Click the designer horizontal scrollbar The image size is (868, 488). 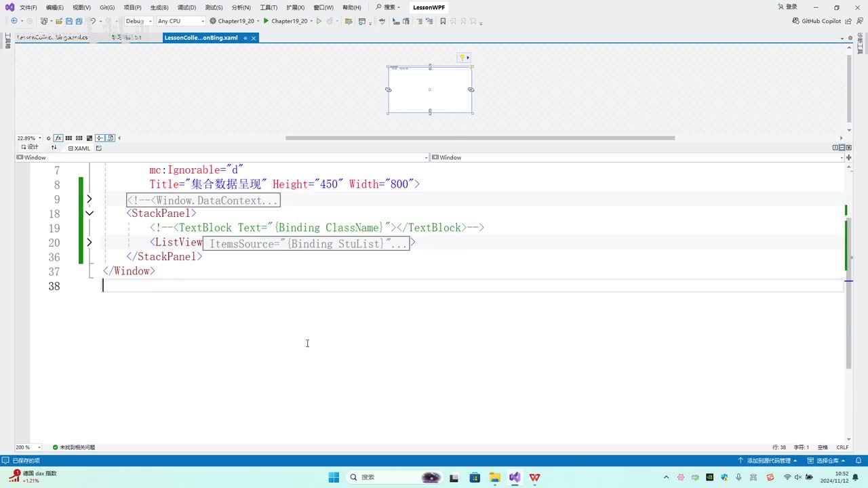480,138
